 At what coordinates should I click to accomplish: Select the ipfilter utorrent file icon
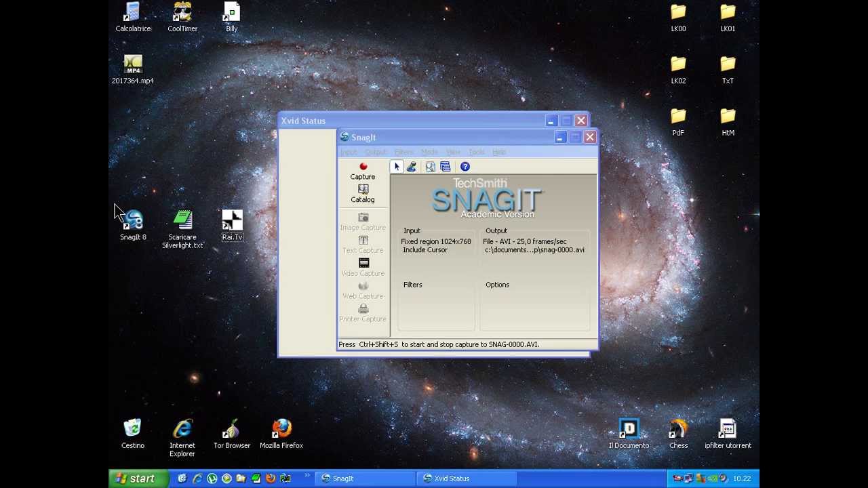point(728,434)
